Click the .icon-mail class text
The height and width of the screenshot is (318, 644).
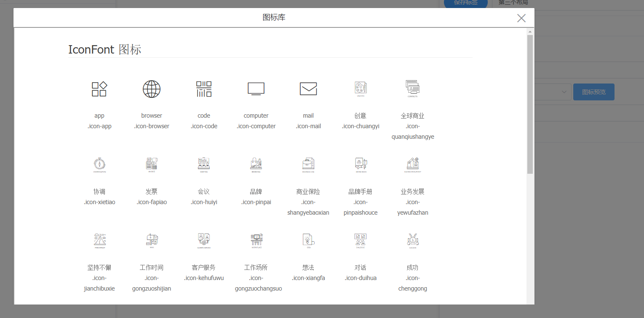pyautogui.click(x=308, y=126)
